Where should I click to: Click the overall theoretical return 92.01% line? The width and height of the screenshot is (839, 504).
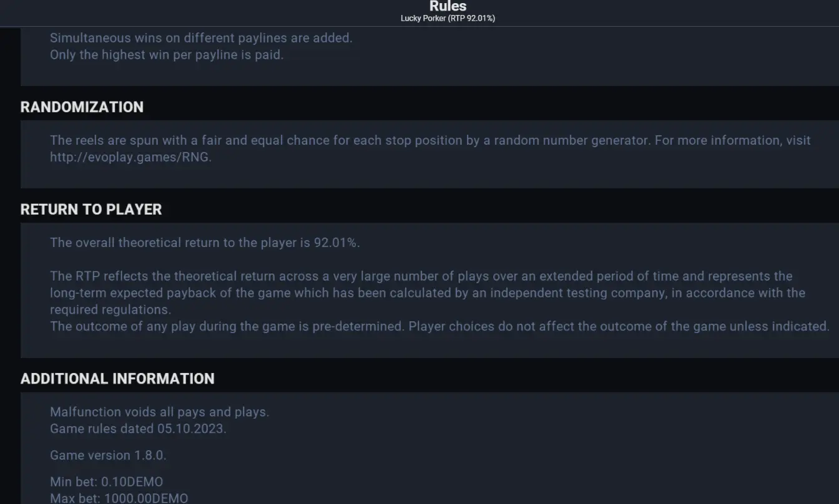205,243
